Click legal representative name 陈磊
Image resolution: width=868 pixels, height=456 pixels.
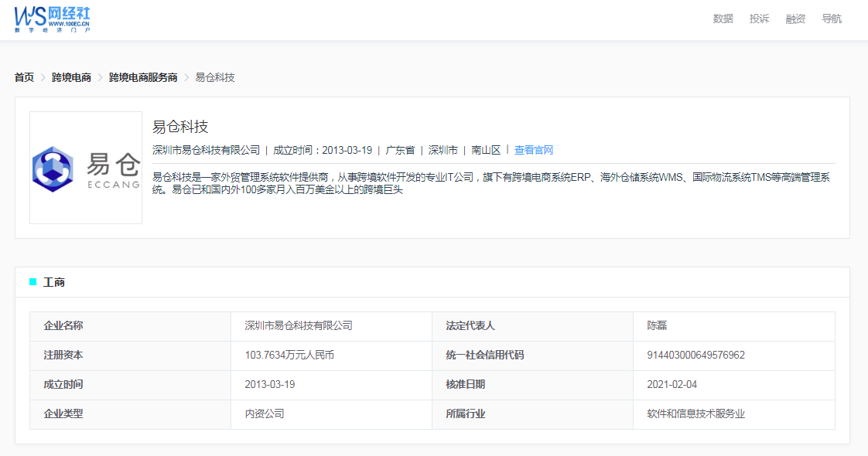tap(657, 326)
